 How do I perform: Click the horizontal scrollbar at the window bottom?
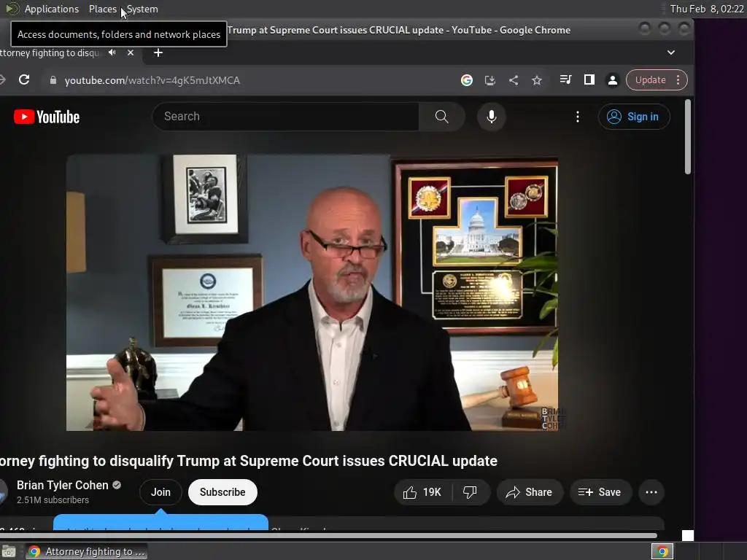tap(329, 536)
